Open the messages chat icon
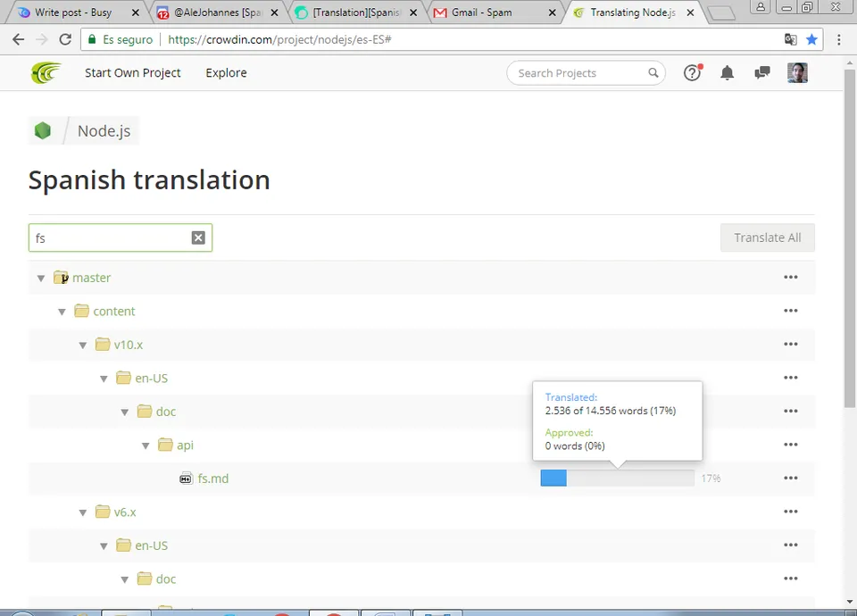Viewport: 857px width, 616px height. tap(761, 72)
